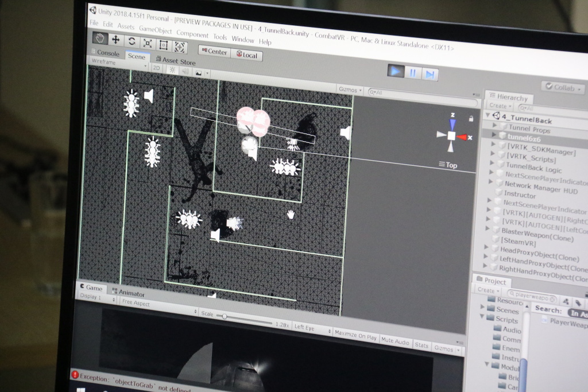Toggle 2D scene view mode
Image resolution: width=588 pixels, height=392 pixels.
pos(156,67)
